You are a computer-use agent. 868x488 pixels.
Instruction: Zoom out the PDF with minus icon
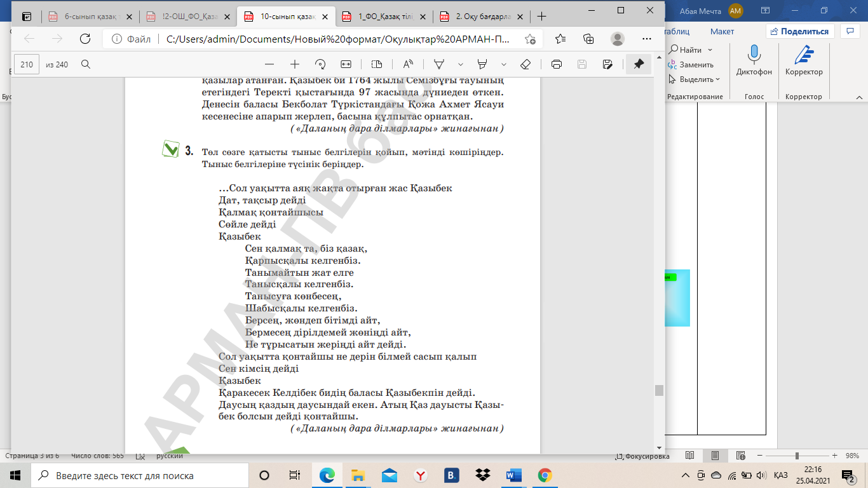coord(269,64)
